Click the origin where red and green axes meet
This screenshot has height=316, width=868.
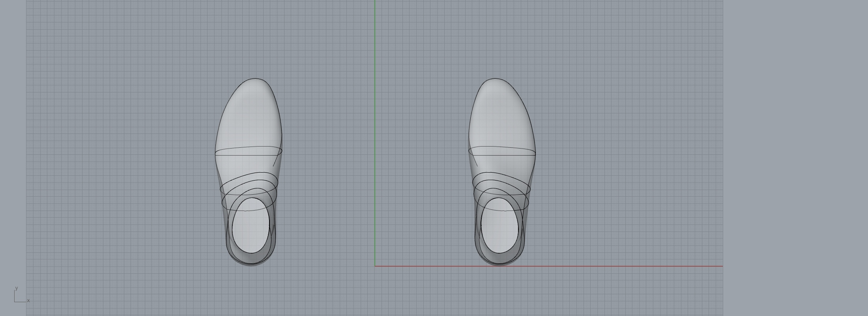coord(375,266)
